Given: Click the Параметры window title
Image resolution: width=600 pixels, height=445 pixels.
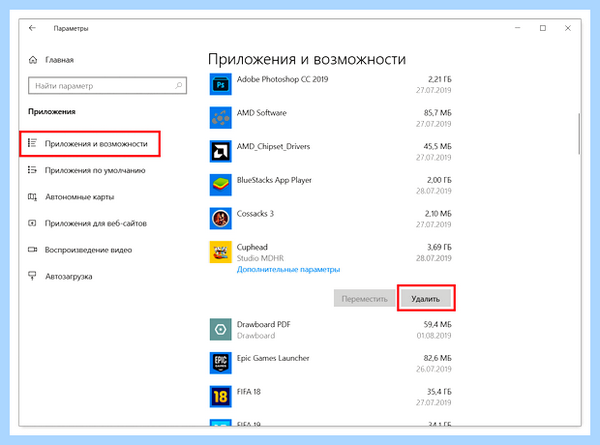Looking at the screenshot, I should point(71,28).
